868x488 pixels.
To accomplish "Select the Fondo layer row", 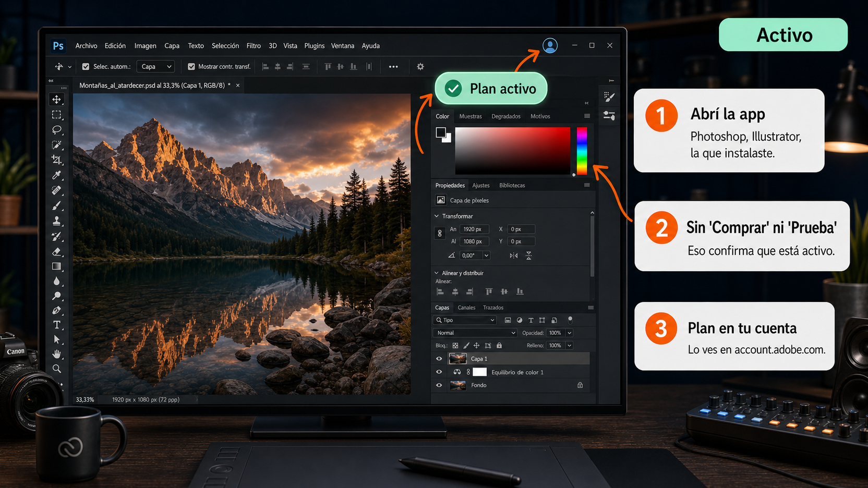I will pos(512,385).
